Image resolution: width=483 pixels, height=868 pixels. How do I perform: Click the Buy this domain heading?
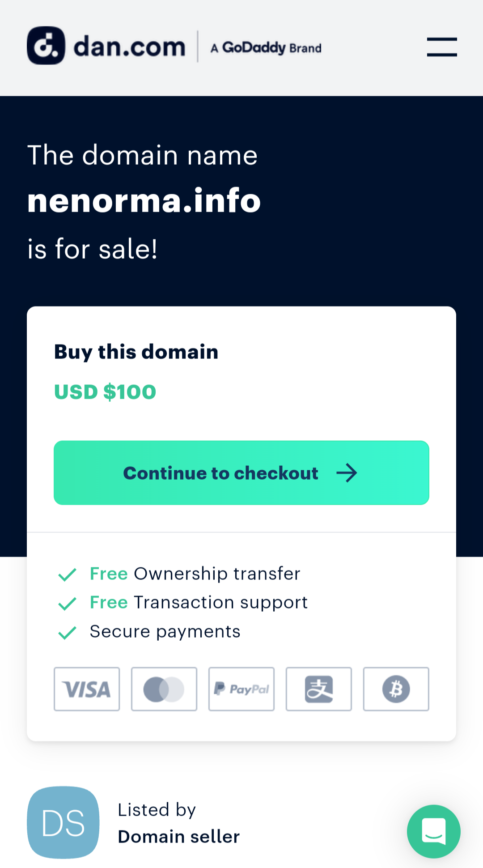tap(136, 352)
